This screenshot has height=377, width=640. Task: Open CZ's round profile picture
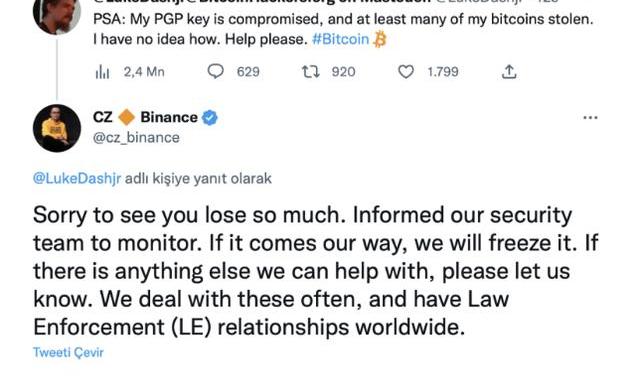click(57, 128)
